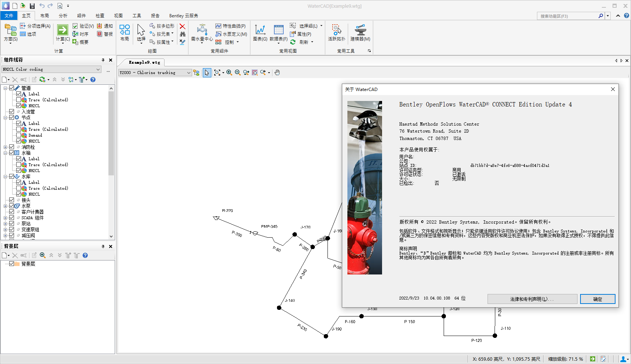Switch to the 报告 ribbon tab
The height and width of the screenshot is (364, 631).
point(155,15)
